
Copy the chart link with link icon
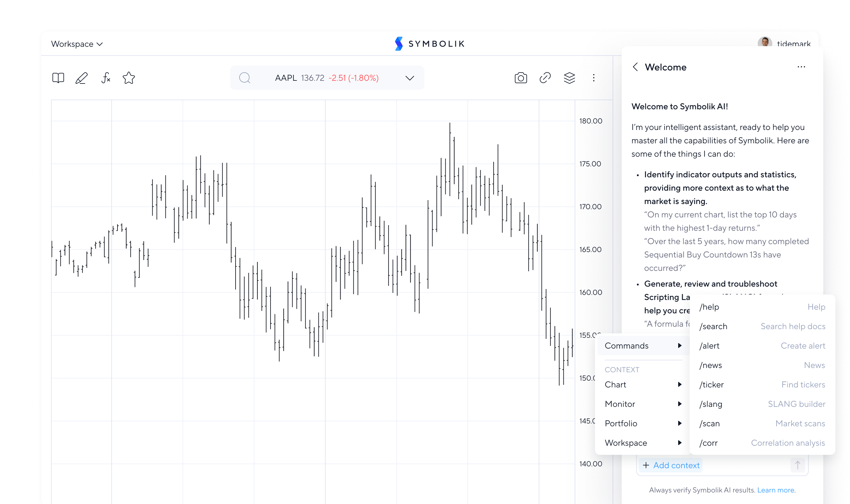pyautogui.click(x=545, y=78)
